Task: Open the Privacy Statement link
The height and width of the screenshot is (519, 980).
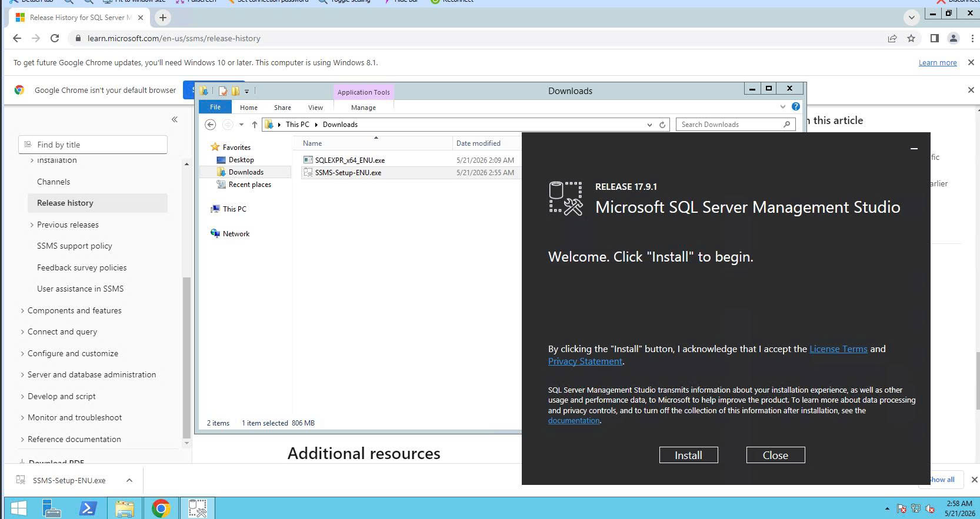Action: pos(585,361)
